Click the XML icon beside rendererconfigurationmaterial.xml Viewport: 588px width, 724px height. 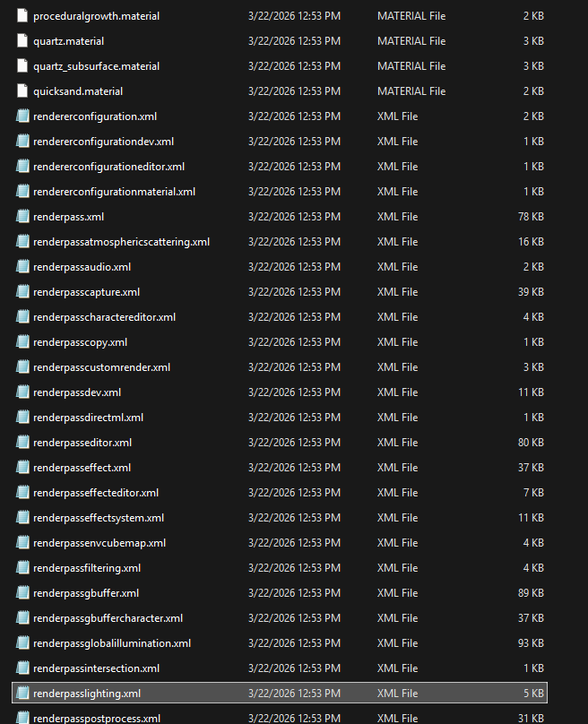(22, 191)
